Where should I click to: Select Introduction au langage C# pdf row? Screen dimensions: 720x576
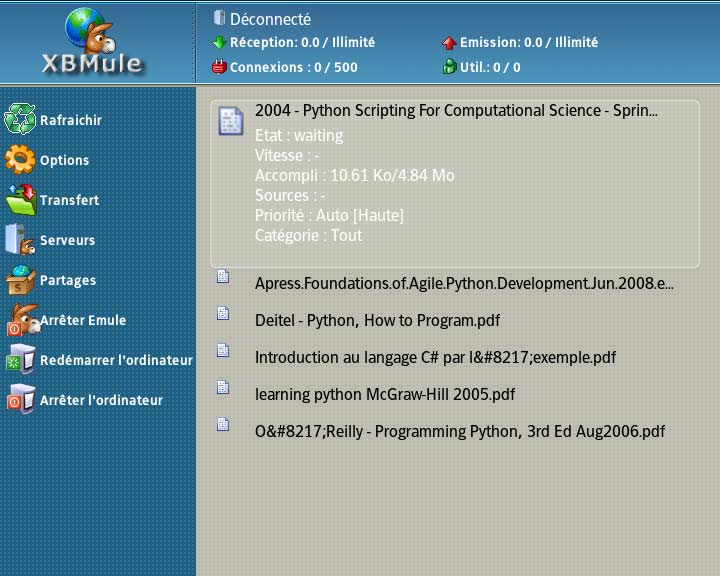pyautogui.click(x=435, y=357)
